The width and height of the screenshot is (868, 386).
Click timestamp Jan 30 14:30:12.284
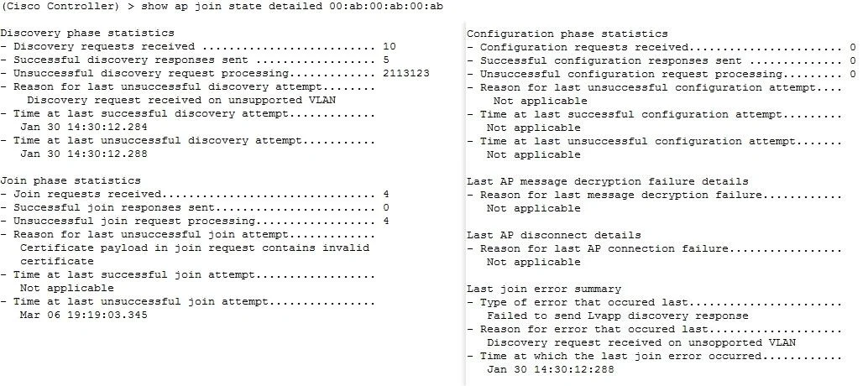click(84, 128)
